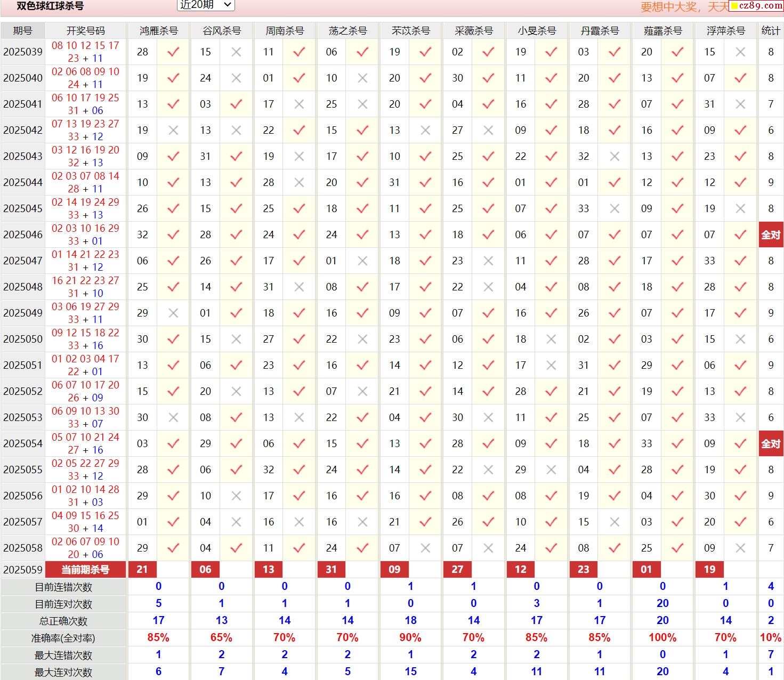784x680 pixels.
Task: Click the X mark for 丹霞 in row 2025043
Action: click(x=615, y=157)
